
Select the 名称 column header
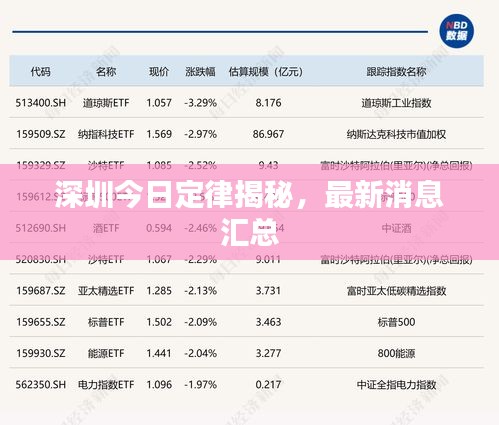pos(106,71)
